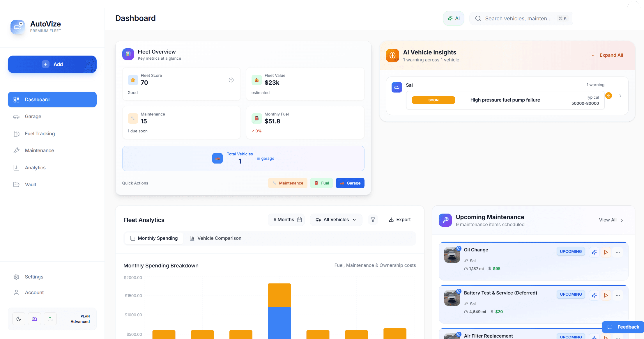Open View All upcoming maintenance

pyautogui.click(x=611, y=220)
